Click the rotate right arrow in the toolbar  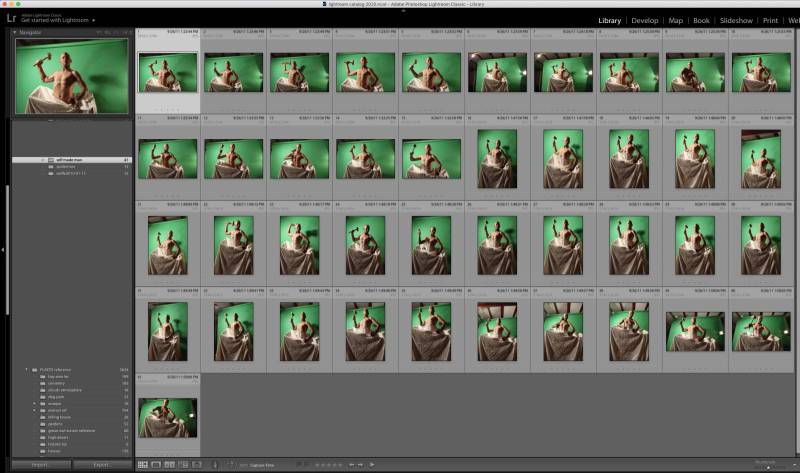(361, 465)
